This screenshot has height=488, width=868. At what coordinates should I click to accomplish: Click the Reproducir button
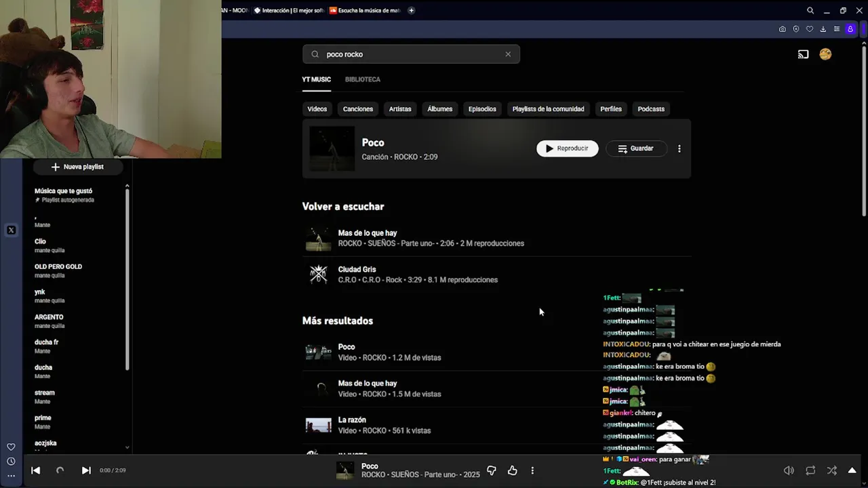point(568,148)
